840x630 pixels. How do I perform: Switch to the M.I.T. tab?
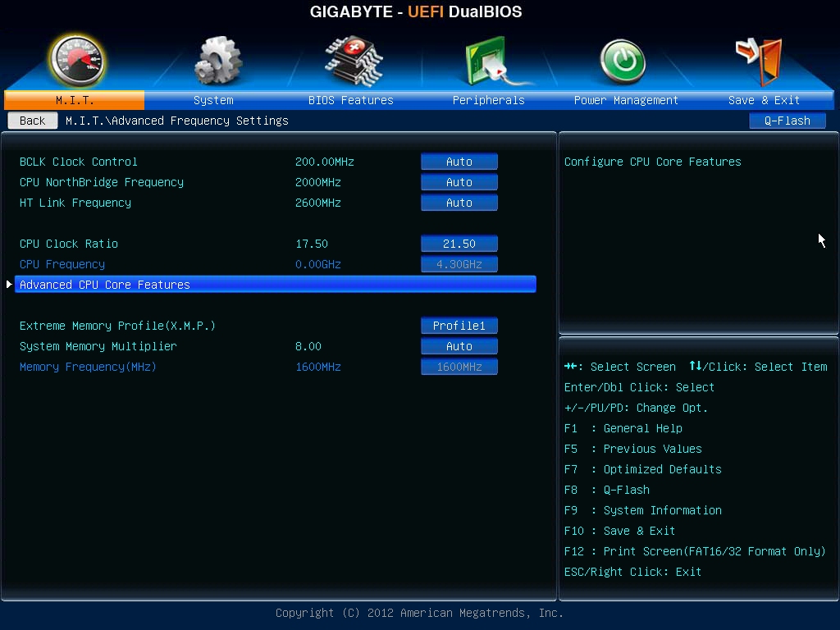pos(75,100)
